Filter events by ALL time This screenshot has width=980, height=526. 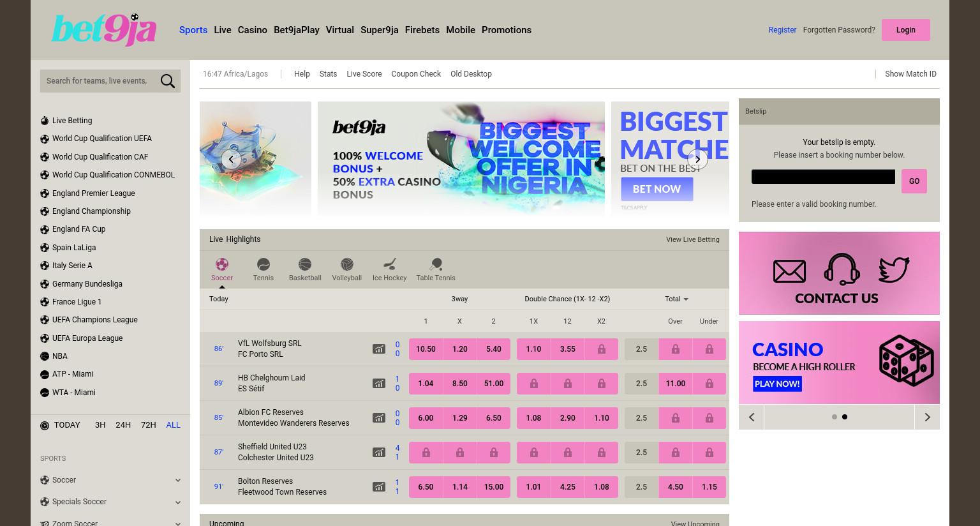(x=173, y=425)
